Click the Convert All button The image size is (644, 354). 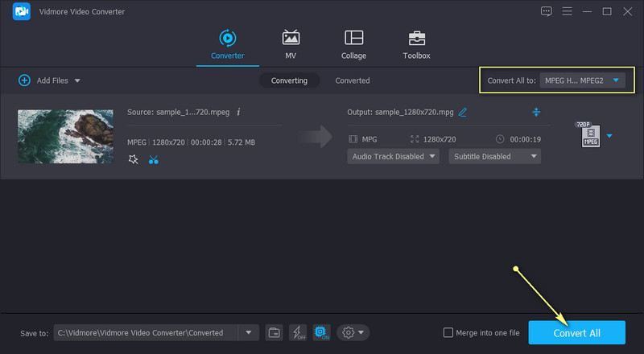pos(576,332)
